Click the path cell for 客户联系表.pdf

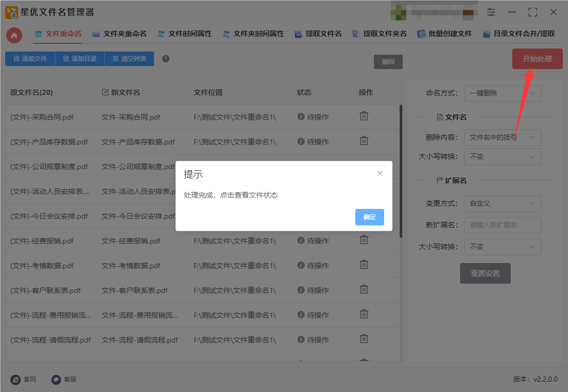[x=235, y=291]
